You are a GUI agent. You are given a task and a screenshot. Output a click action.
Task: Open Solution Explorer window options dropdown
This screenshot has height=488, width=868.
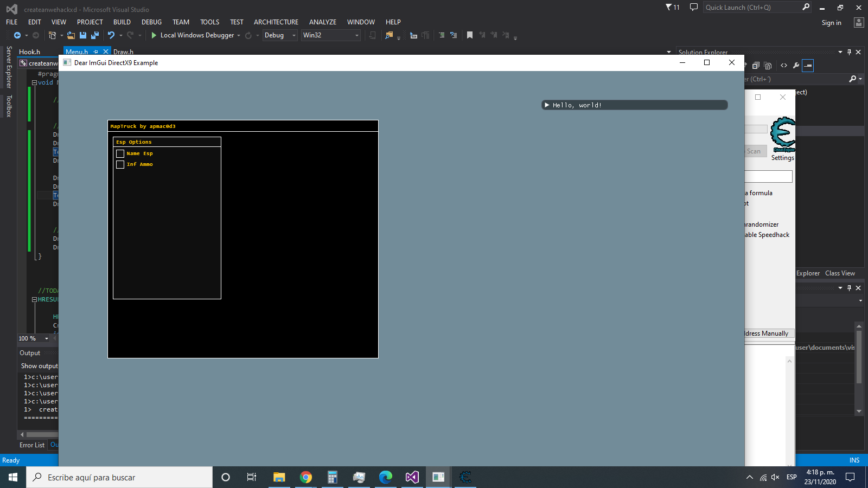coord(840,52)
